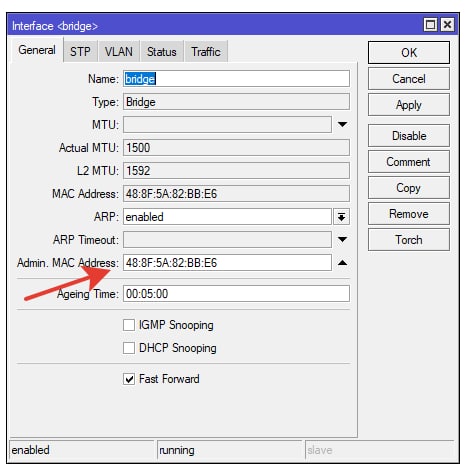This screenshot has height=470, width=471.
Task: Maximize the Interface bridge window
Action: pyautogui.click(x=430, y=25)
